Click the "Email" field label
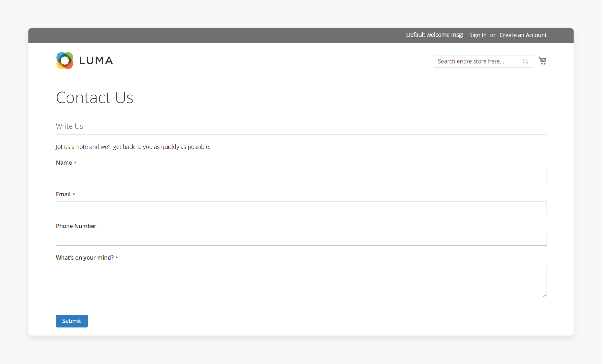Viewport: 602px width, 364px height. [63, 194]
